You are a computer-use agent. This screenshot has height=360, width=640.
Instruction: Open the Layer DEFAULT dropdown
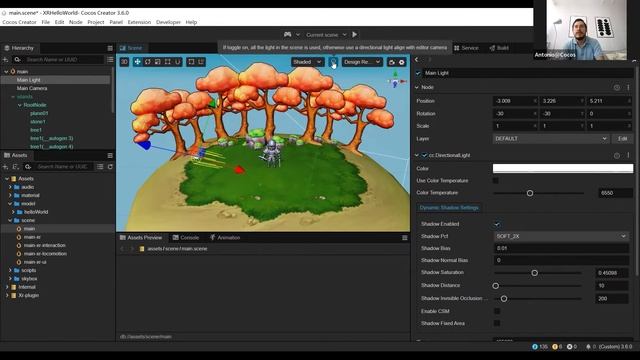(x=551, y=139)
